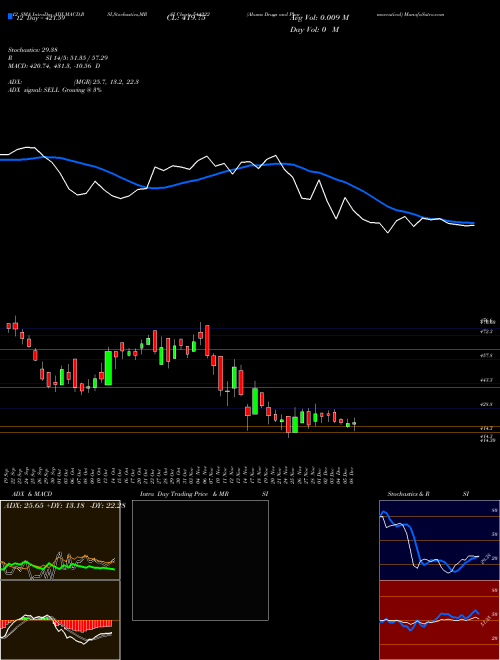Click the 'Intra Day Trading Price & MRSI' title
The image size is (500, 660).
[204, 494]
